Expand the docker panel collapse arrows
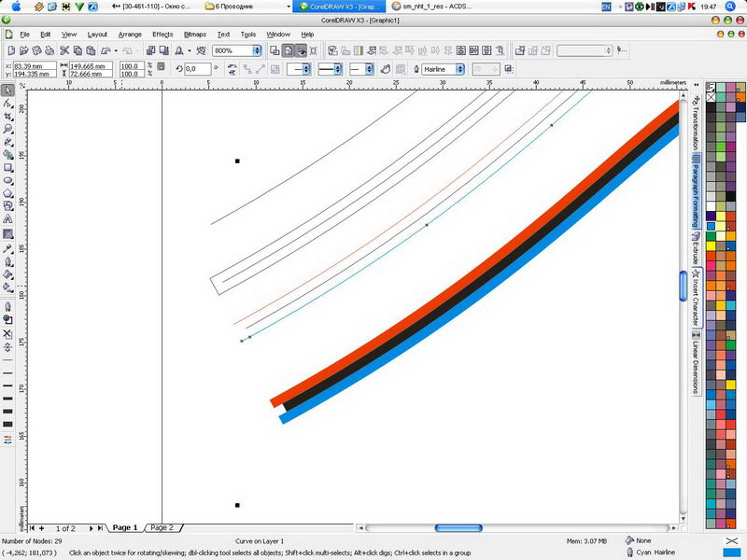 [x=696, y=85]
